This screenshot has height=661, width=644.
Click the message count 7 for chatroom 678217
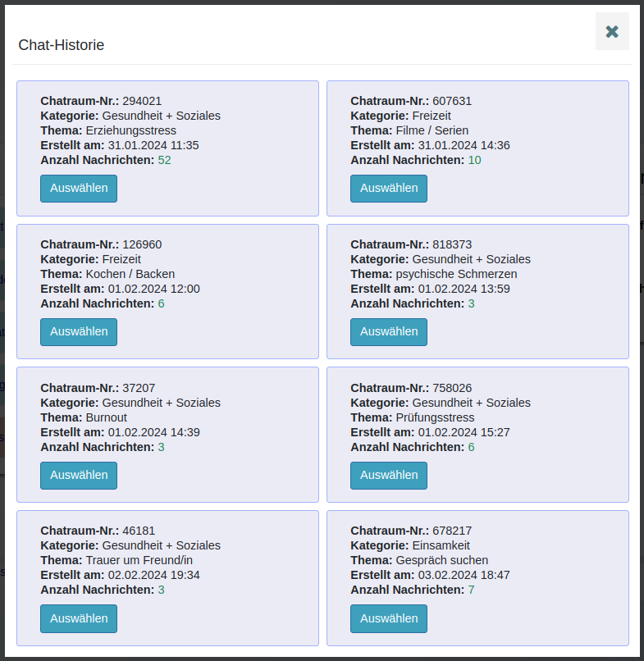[x=471, y=590]
